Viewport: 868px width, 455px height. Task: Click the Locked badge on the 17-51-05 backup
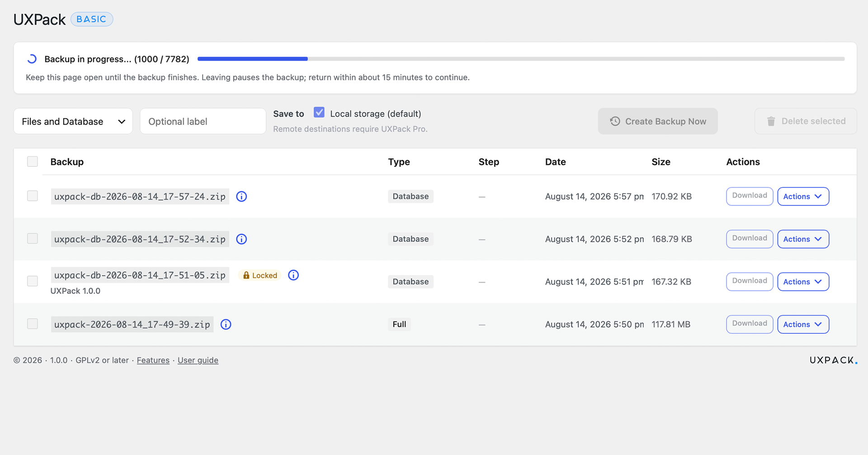260,275
